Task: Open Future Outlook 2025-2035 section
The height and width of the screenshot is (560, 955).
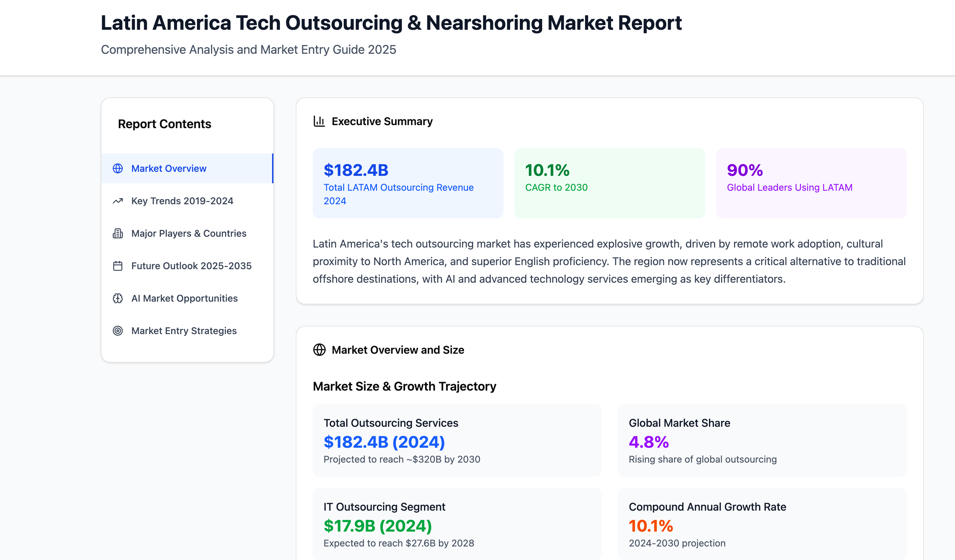Action: (x=187, y=266)
